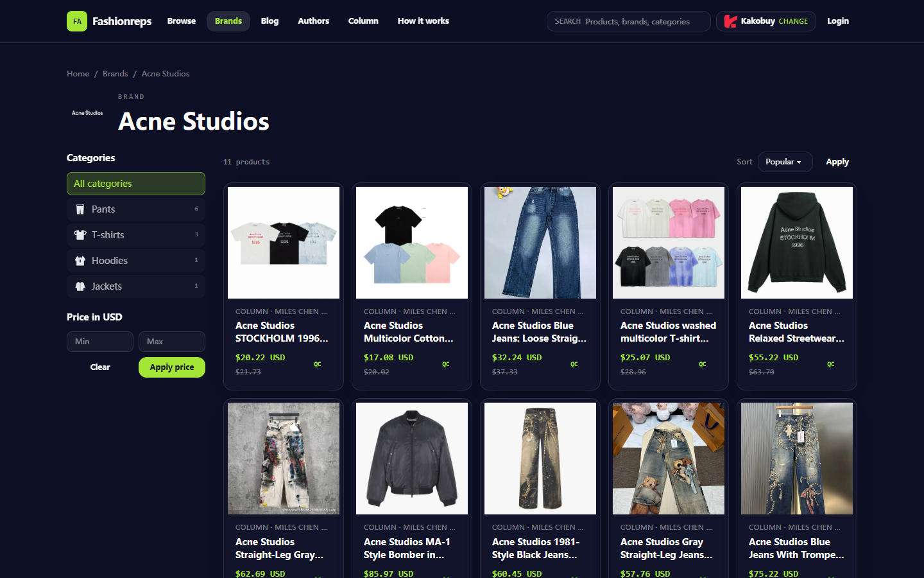Viewport: 924px width, 578px height.
Task: Click the Login link
Action: pyautogui.click(x=838, y=21)
